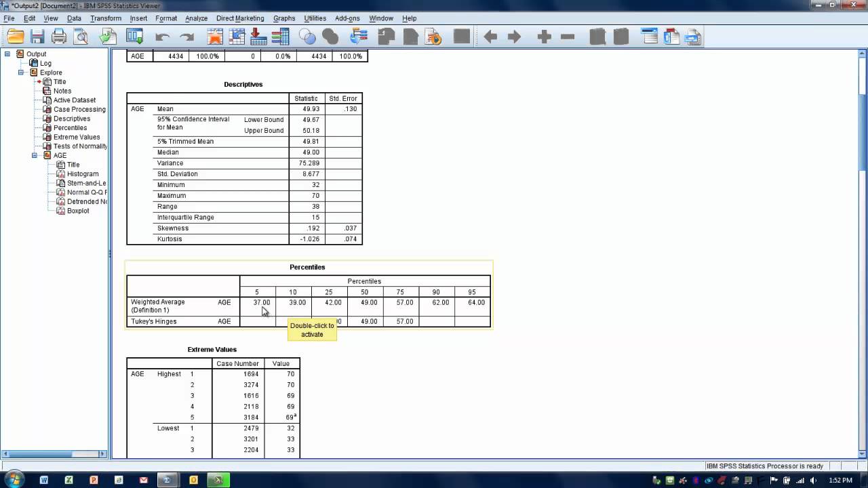Open the Graphs menu

(x=284, y=18)
